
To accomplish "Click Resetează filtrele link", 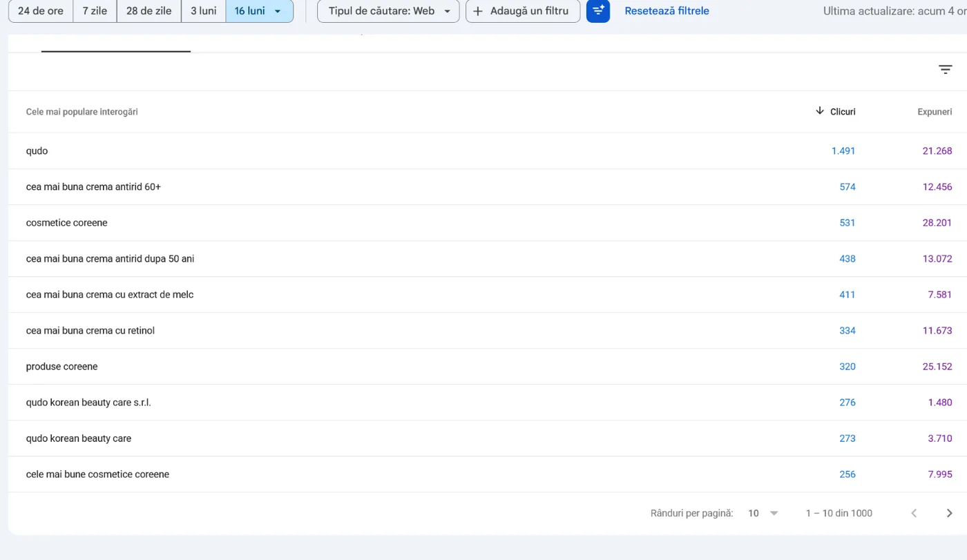I will click(667, 11).
